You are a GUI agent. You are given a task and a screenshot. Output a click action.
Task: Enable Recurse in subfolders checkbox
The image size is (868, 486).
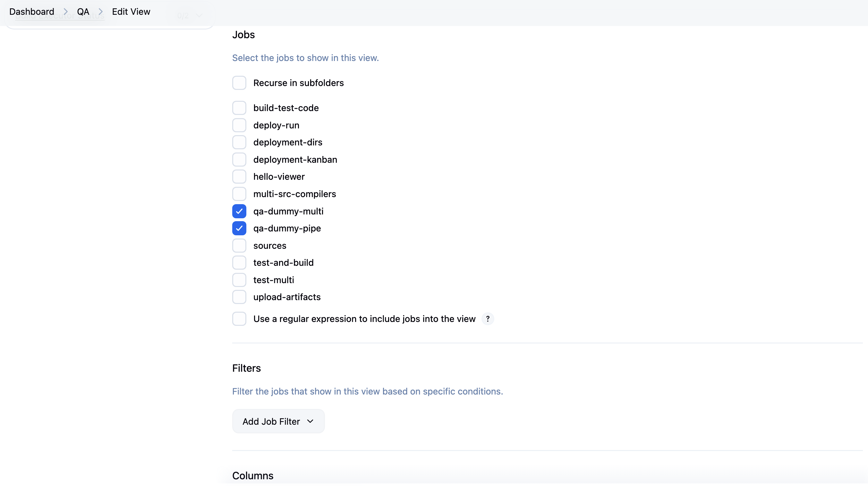coord(239,83)
